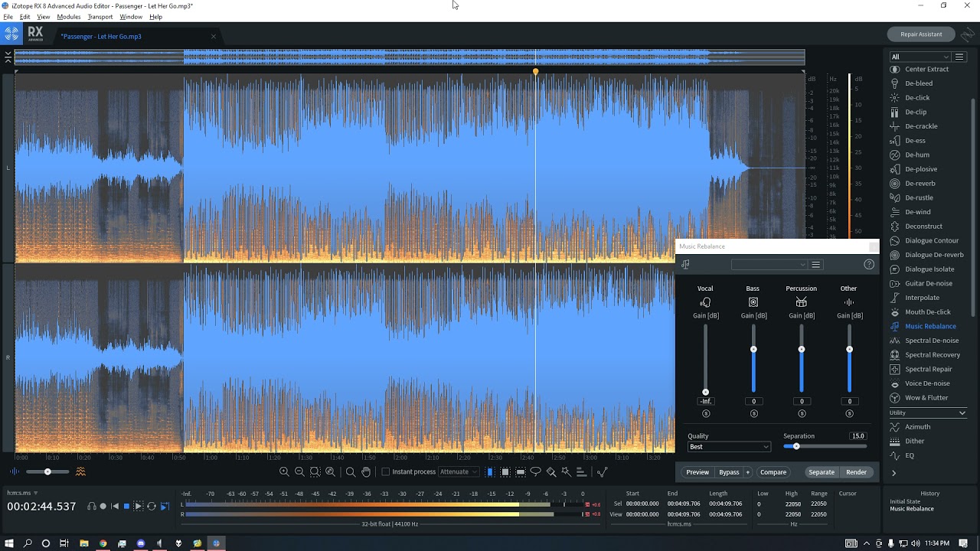Image resolution: width=980 pixels, height=551 pixels.
Task: Click the waveform/spectrogram balance slider
Action: pos(47,472)
